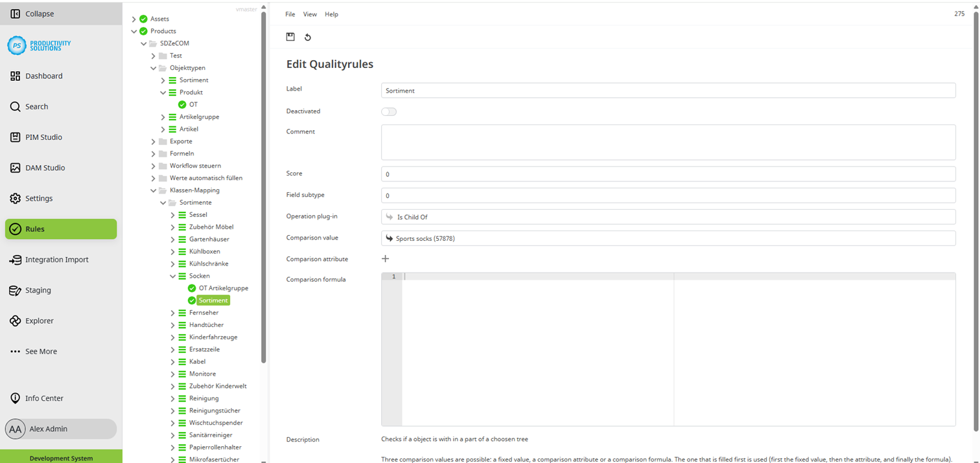
Task: Open the Explorer section
Action: 41,320
